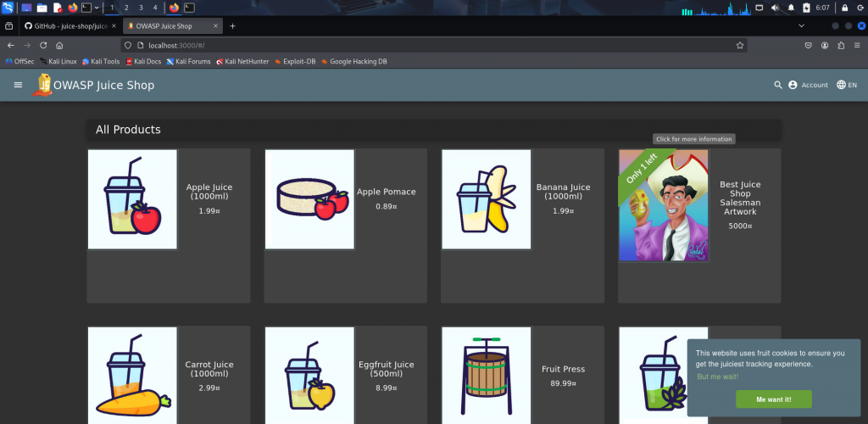
Task: Go back with the browser Back arrow
Action: click(10, 46)
